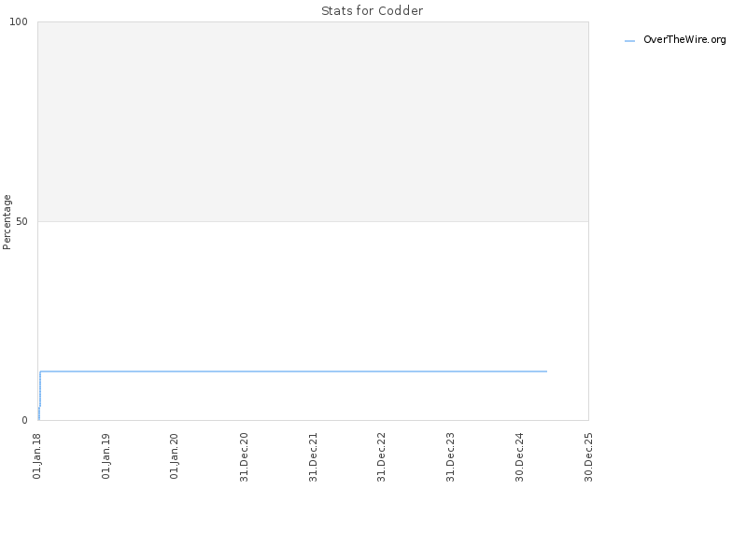Select the 31.Dec.20 x-axis date label

[244, 457]
